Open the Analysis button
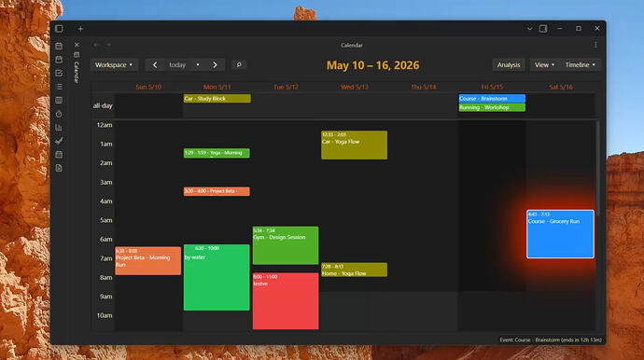 click(x=509, y=65)
